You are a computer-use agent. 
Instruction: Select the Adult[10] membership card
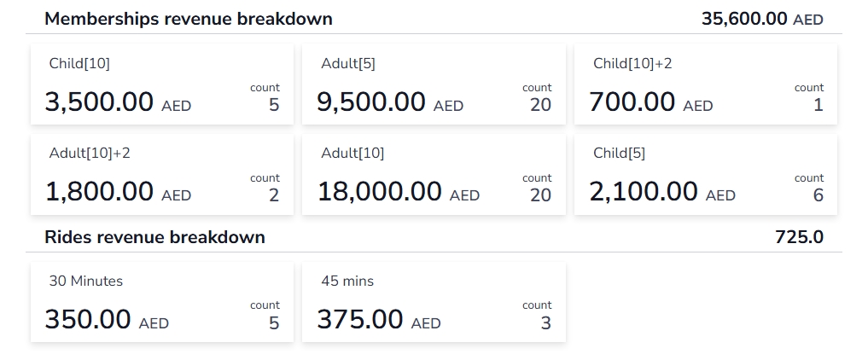tap(434, 175)
